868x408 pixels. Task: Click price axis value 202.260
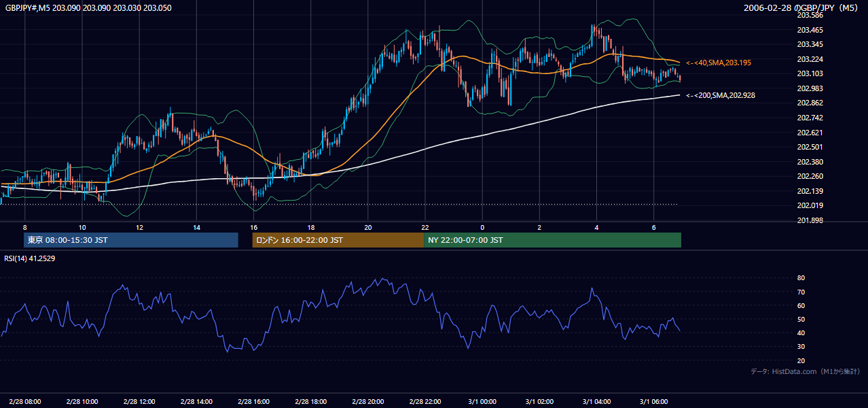click(x=810, y=176)
